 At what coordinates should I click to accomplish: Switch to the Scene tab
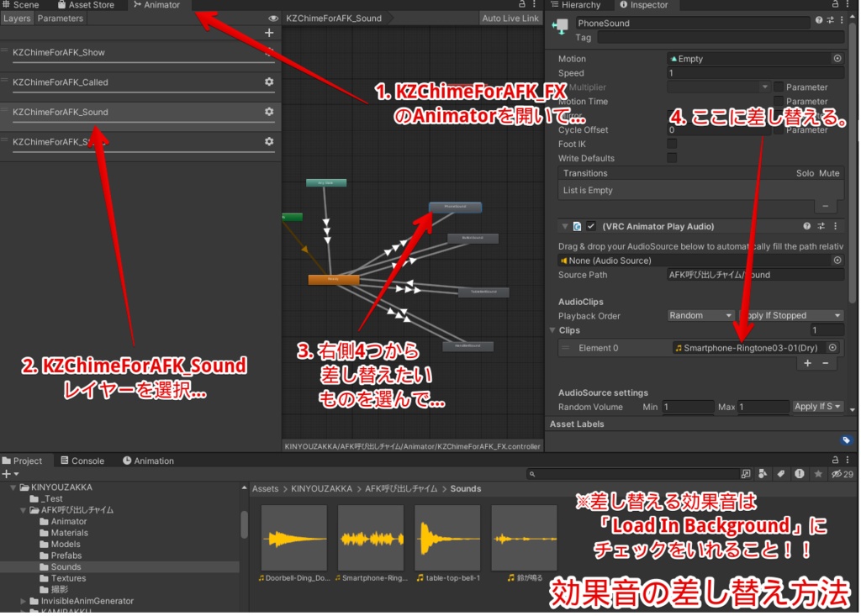click(21, 5)
